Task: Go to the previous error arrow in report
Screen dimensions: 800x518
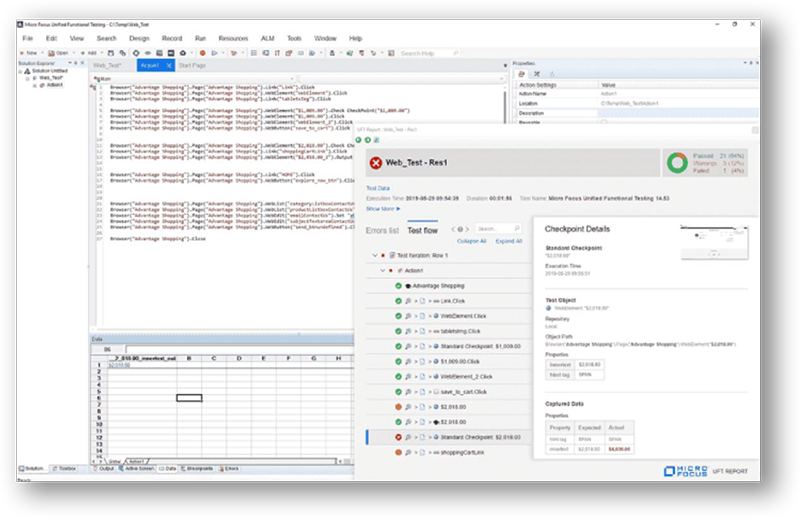Action: pos(453,229)
